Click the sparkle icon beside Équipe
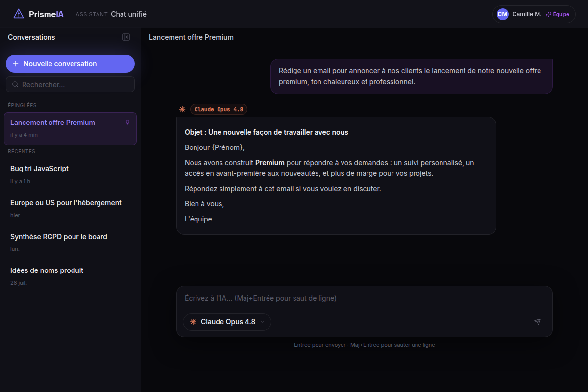The height and width of the screenshot is (392, 588). [548, 14]
